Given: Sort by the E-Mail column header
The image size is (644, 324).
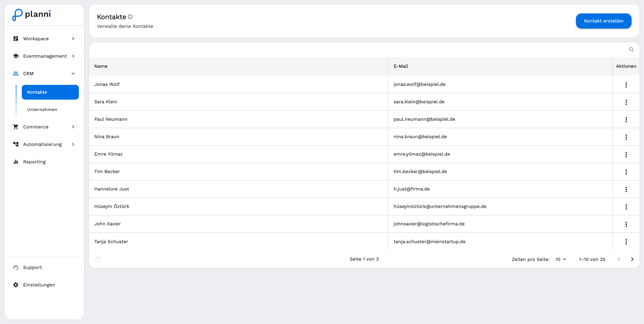Looking at the screenshot, I should point(401,66).
